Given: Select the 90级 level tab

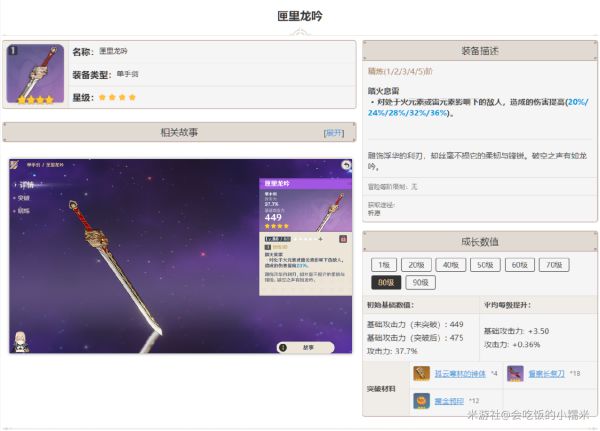Looking at the screenshot, I should pyautogui.click(x=420, y=282).
